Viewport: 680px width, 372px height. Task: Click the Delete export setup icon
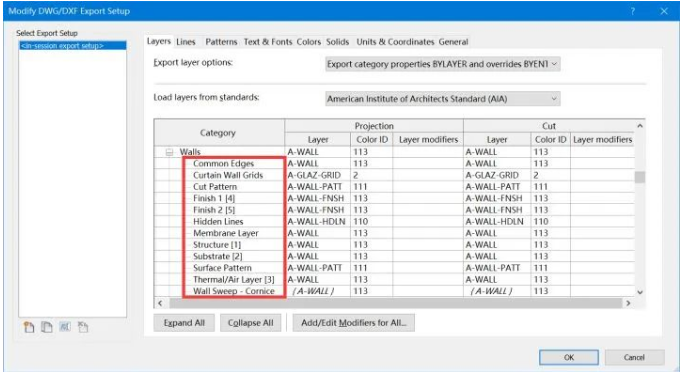[83, 327]
